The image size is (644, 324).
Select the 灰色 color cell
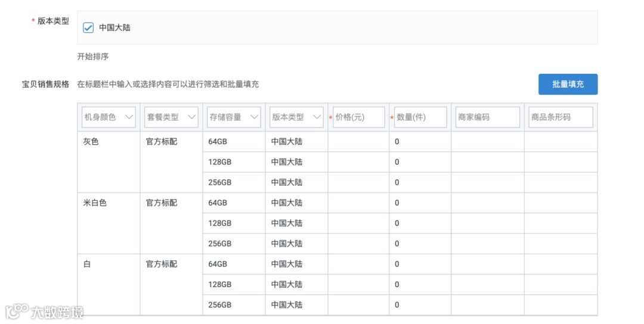[109, 162]
